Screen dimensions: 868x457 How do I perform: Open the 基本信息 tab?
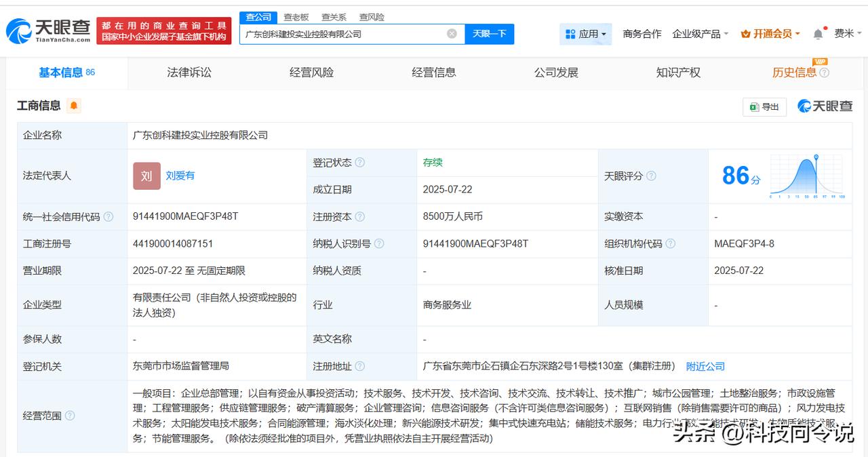pyautogui.click(x=66, y=73)
